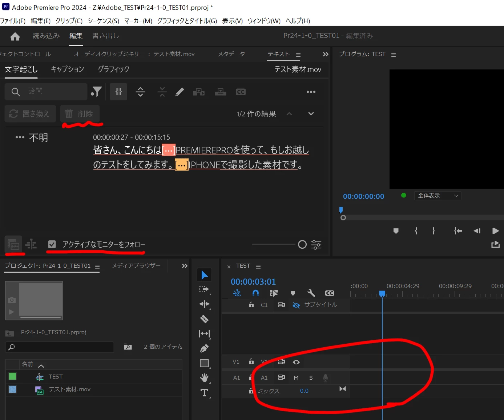
Task: Toggle lock on C1 subtitle track
Action: pos(251,305)
